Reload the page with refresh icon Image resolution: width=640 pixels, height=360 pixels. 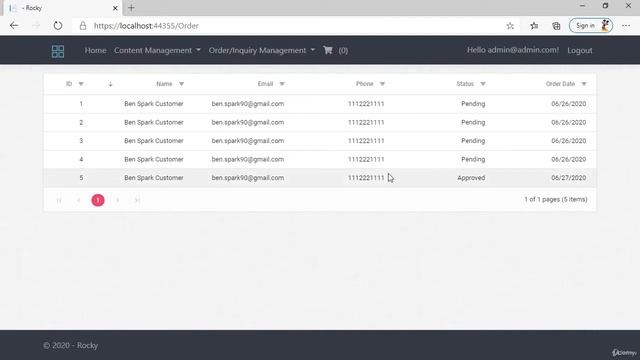pos(58,26)
